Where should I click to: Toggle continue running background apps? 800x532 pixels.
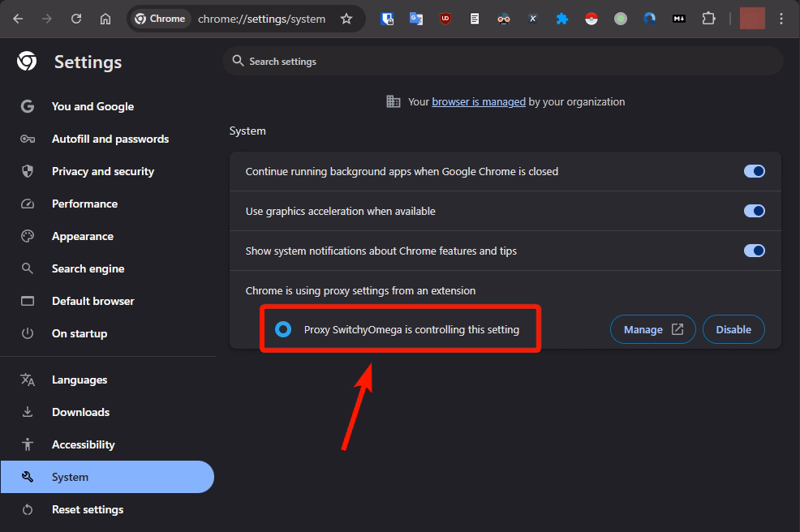[x=754, y=171]
